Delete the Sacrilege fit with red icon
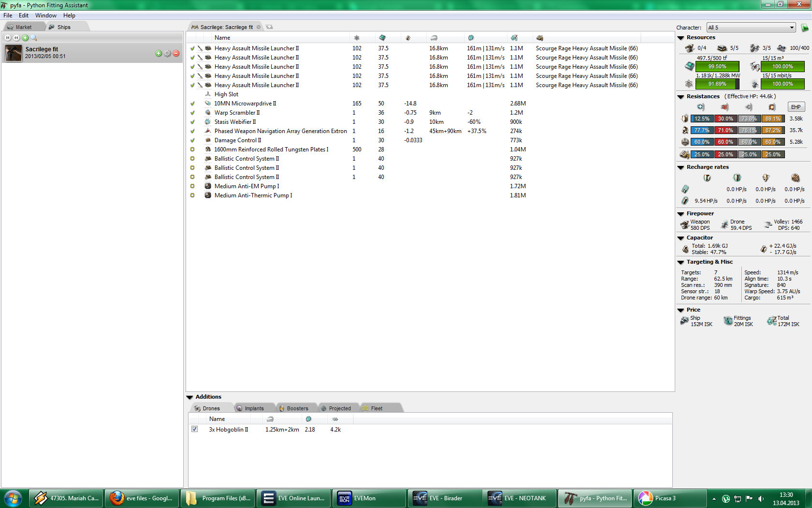 coord(176,53)
